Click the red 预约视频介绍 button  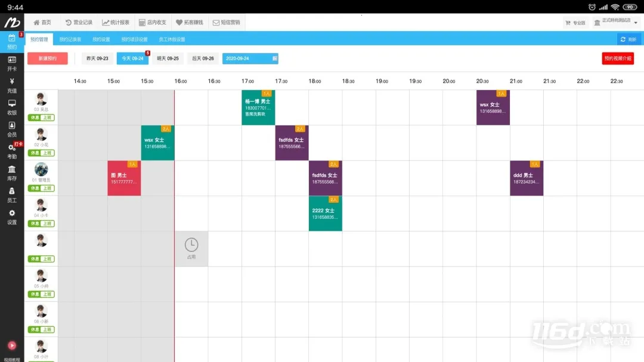coord(617,58)
